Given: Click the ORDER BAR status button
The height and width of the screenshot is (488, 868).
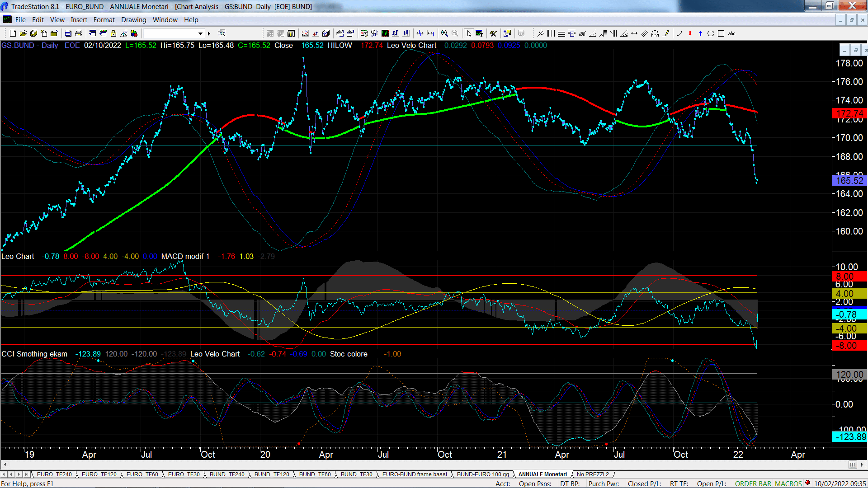Looking at the screenshot, I should point(753,484).
